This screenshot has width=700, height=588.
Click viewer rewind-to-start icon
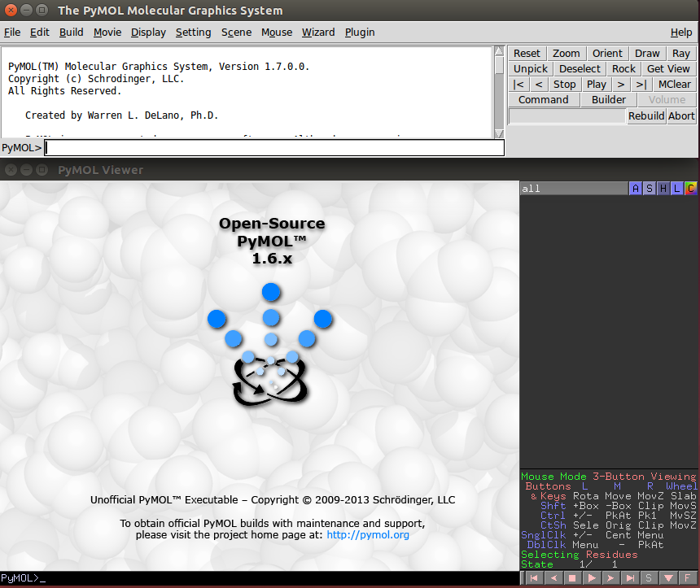click(x=534, y=578)
